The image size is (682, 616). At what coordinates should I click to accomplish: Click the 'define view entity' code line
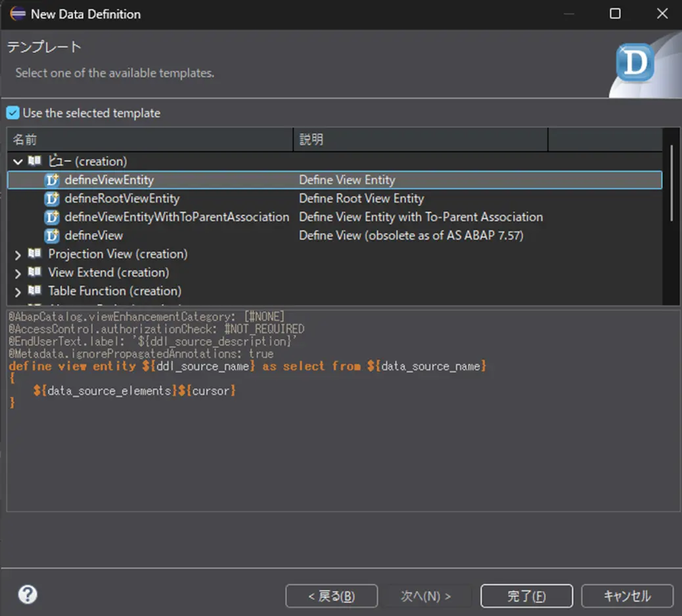point(248,366)
